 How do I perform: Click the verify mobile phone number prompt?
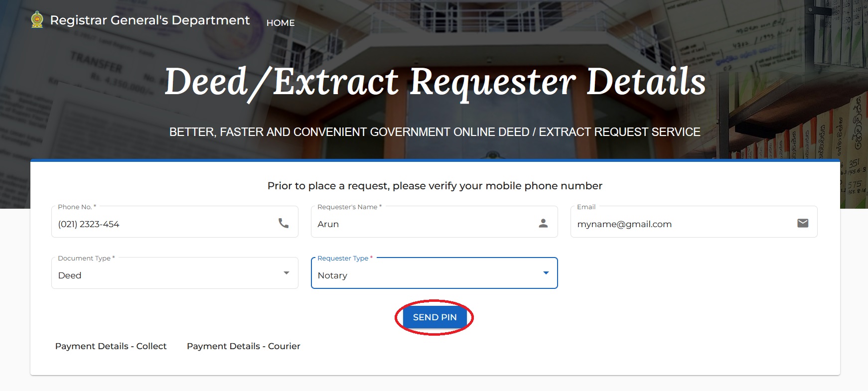point(434,186)
